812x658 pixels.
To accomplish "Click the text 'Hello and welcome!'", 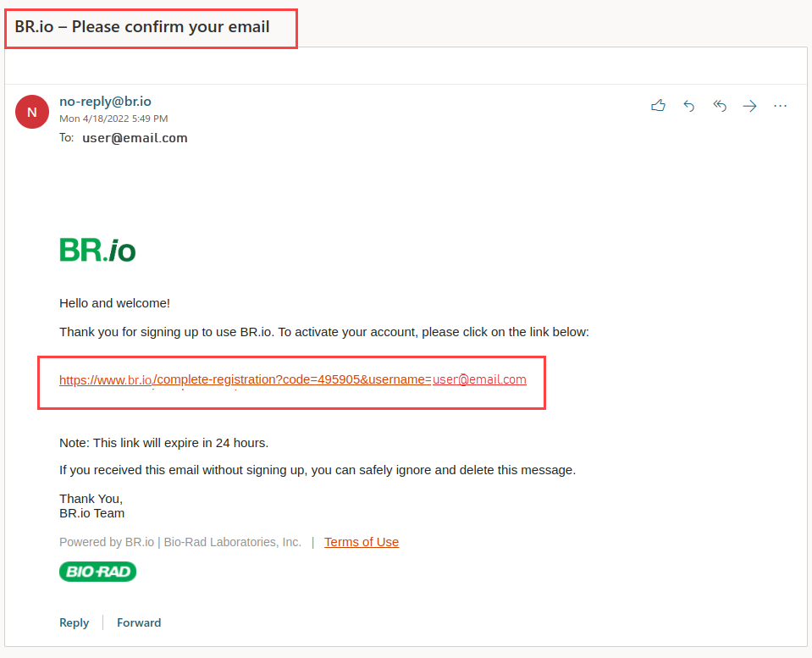I will [x=114, y=303].
